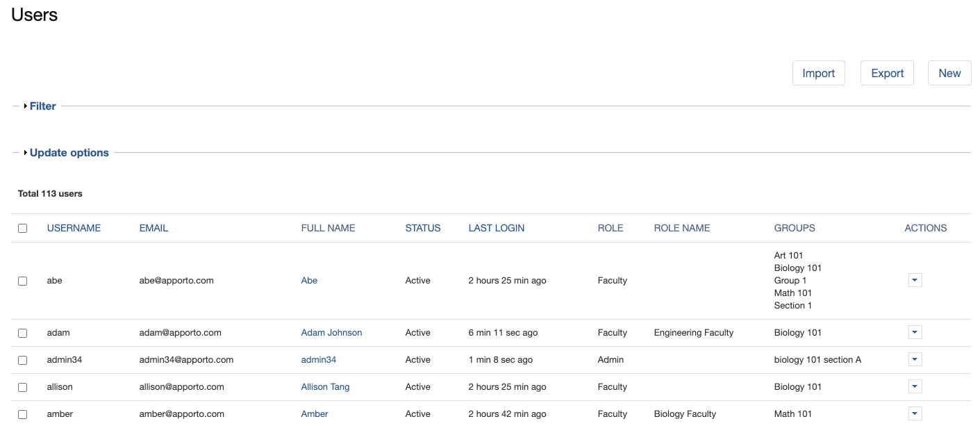980x426 pixels.
Task: Click Group 1 in abe's groups
Action: pyautogui.click(x=790, y=281)
